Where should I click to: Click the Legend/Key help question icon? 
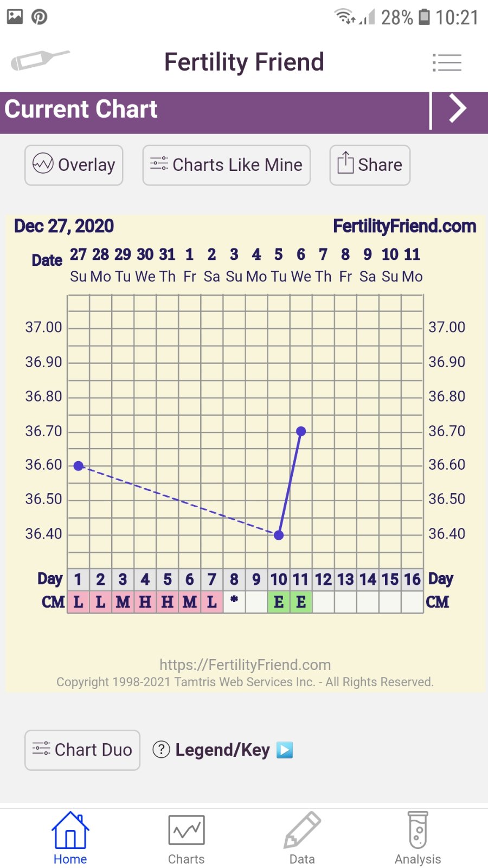pyautogui.click(x=161, y=750)
